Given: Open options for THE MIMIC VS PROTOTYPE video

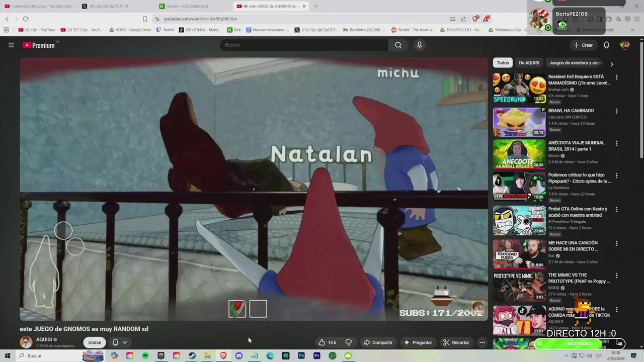Looking at the screenshot, I should click(616, 276).
